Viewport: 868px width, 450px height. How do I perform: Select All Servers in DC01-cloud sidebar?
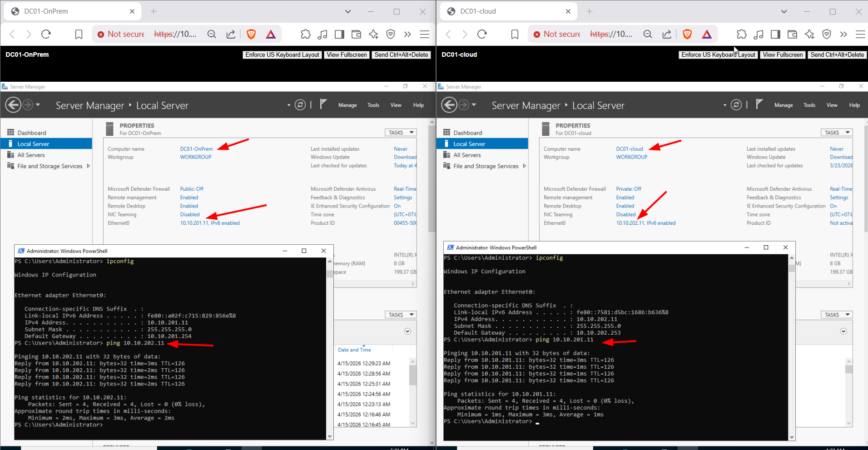[467, 155]
